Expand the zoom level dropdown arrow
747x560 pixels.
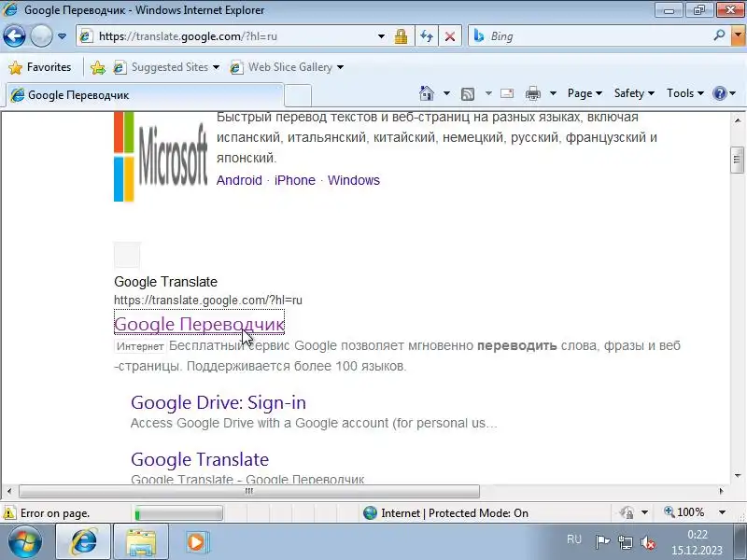722,512
